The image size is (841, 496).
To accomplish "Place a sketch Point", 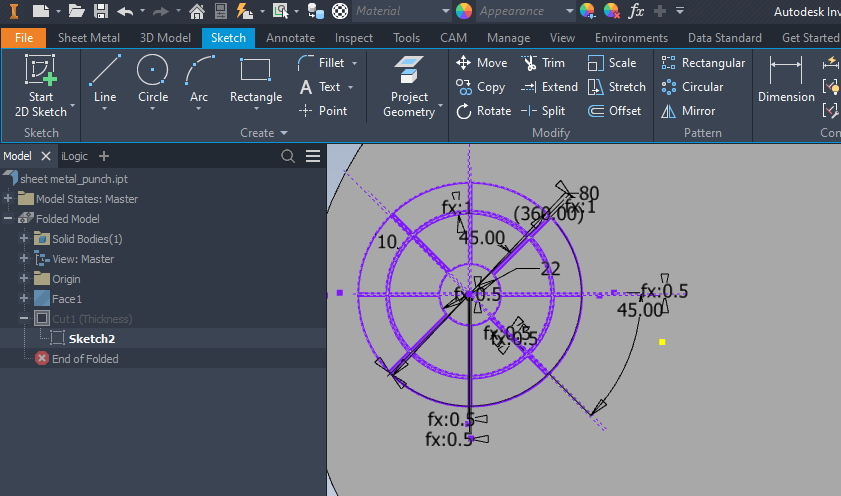I will point(323,111).
